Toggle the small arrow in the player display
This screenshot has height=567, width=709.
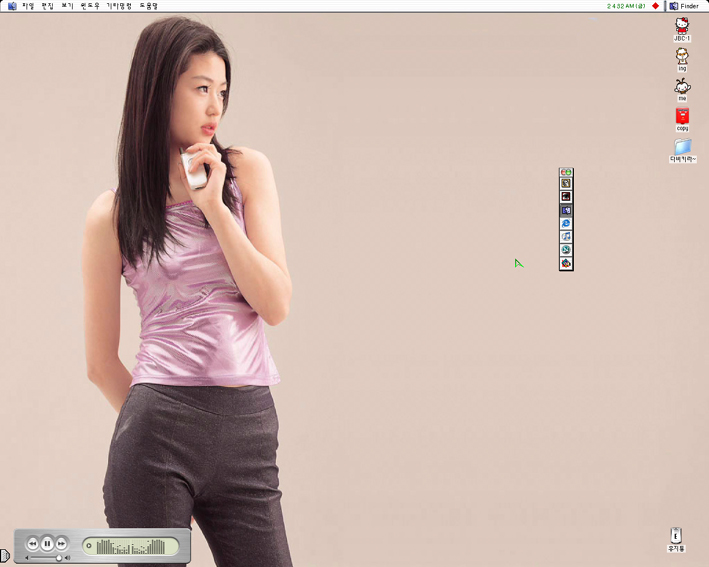(89, 546)
